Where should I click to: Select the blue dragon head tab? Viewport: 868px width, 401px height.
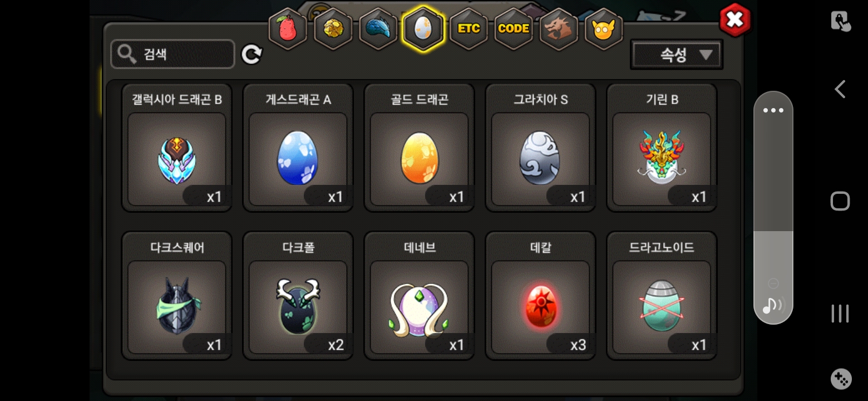378,29
